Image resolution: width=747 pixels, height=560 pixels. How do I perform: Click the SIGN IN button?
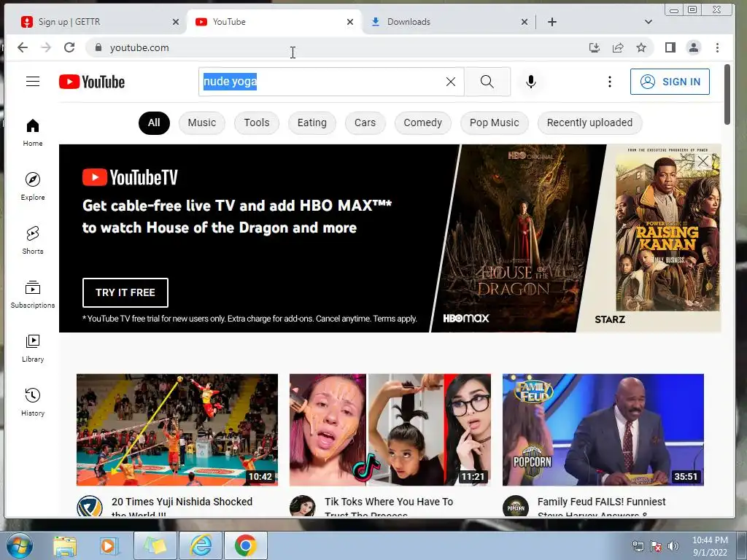click(x=670, y=82)
